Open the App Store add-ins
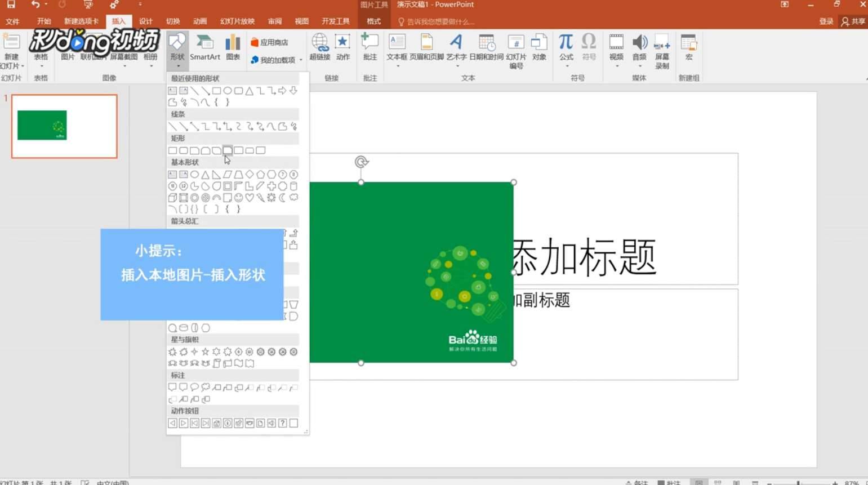868x485 pixels. [x=270, y=42]
